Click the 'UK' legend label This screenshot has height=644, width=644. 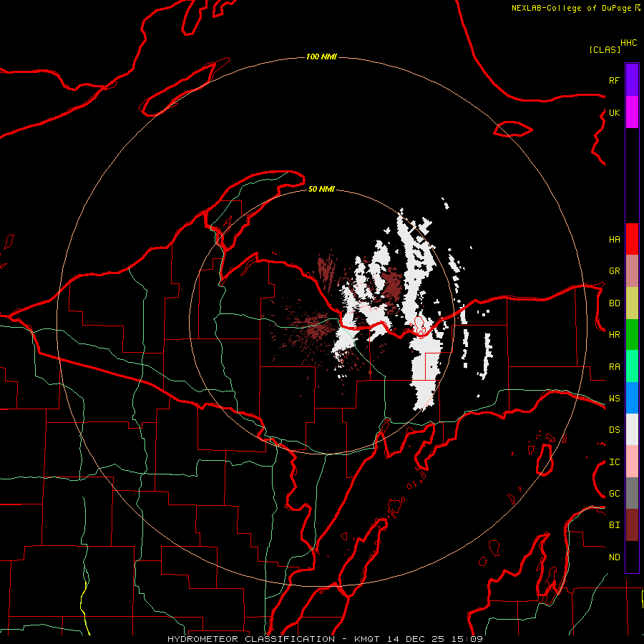614,112
